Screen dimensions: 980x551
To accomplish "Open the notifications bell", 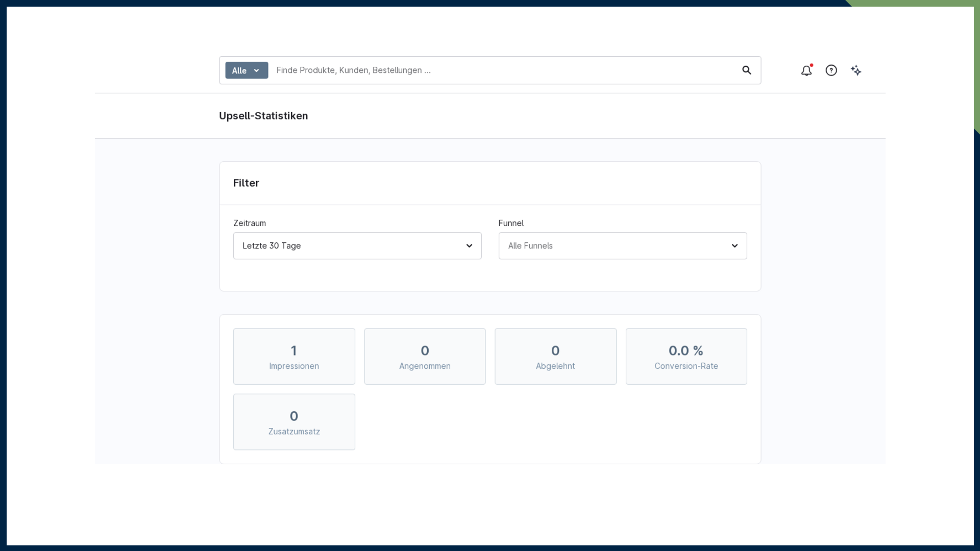I will pos(806,70).
